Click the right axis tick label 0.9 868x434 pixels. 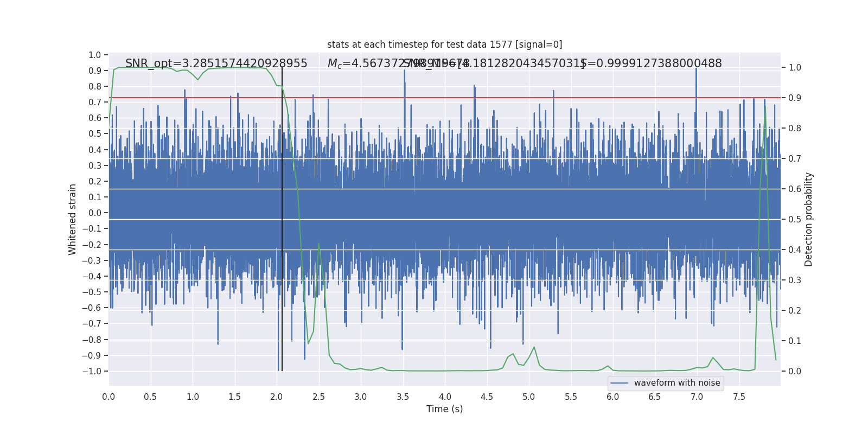click(x=795, y=98)
